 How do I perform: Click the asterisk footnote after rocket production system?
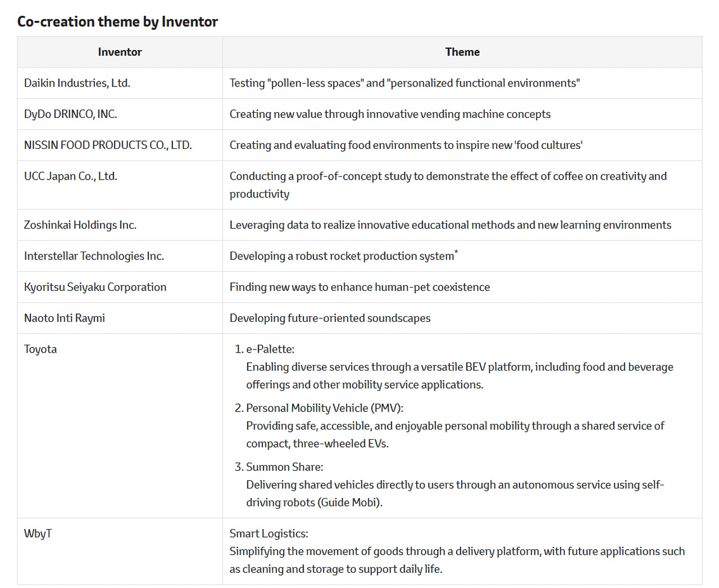pos(456,253)
